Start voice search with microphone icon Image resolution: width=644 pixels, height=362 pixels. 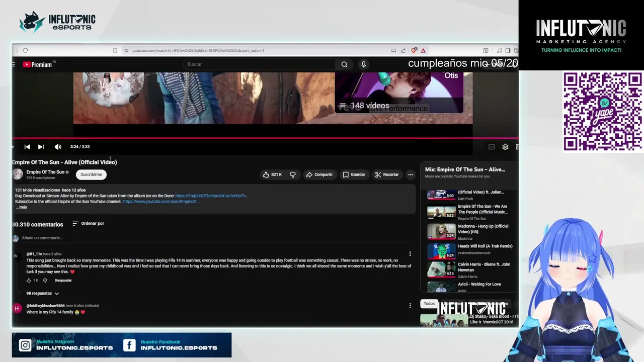(363, 64)
